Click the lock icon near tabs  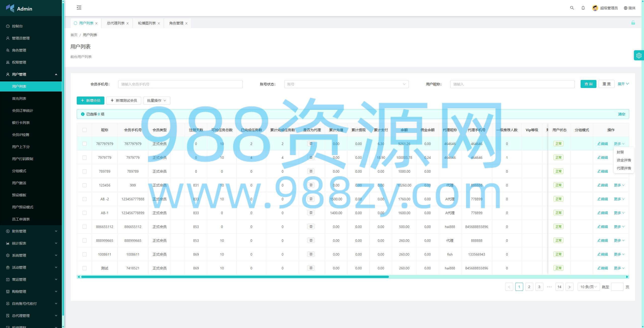[633, 23]
